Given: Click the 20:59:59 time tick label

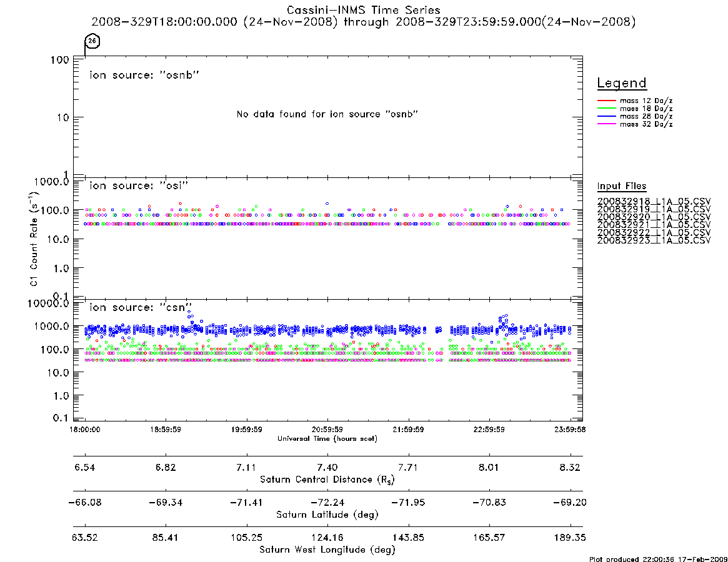Looking at the screenshot, I should (327, 430).
